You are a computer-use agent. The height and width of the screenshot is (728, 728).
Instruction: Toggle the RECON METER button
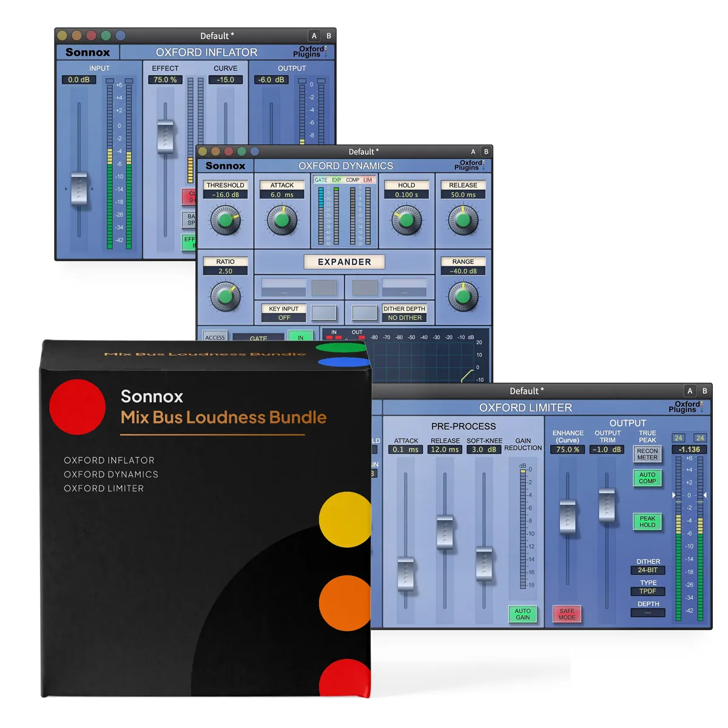[647, 454]
